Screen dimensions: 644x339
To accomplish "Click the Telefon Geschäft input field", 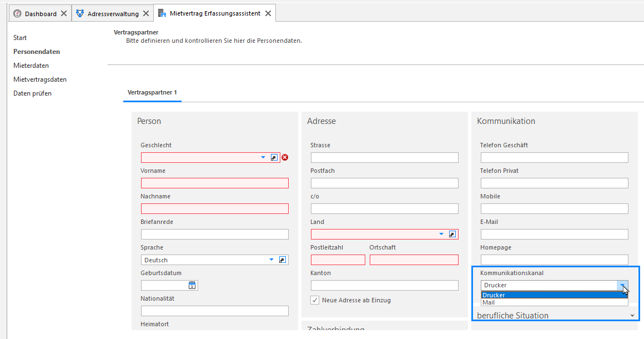I will pyautogui.click(x=555, y=157).
